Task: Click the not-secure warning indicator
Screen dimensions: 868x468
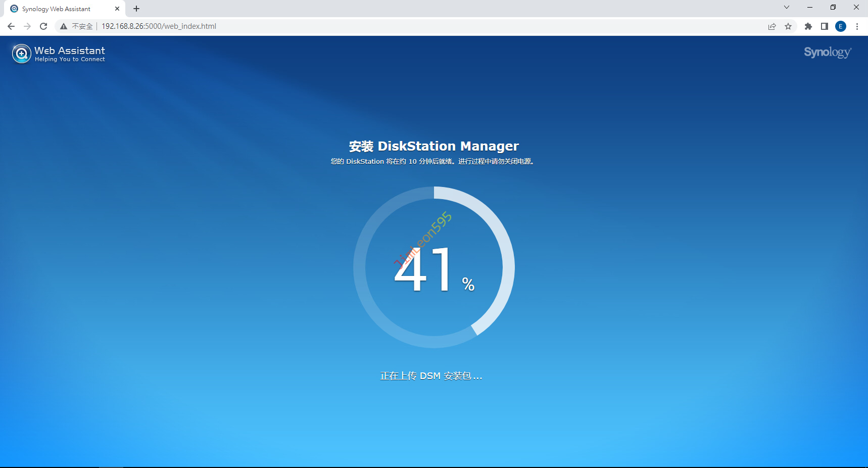Action: click(76, 26)
